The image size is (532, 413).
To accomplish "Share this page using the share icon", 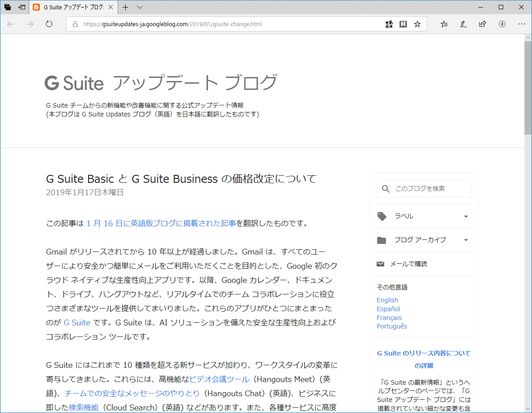I will [482, 24].
